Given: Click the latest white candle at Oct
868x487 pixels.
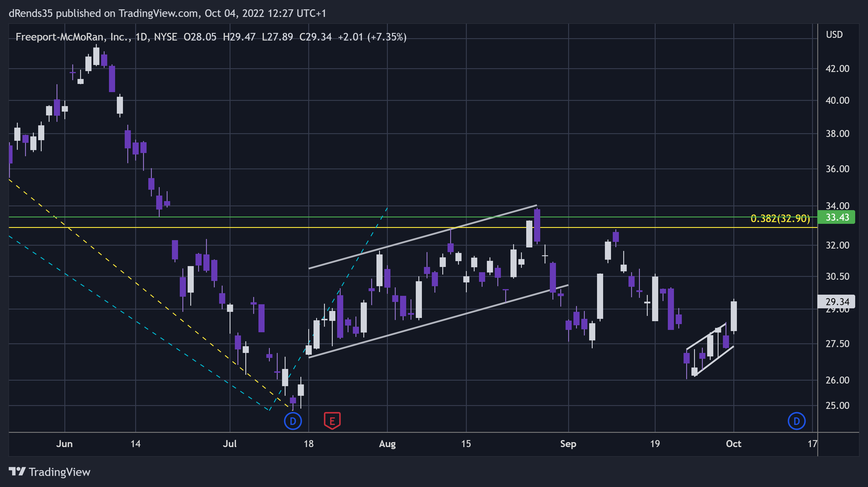Looking at the screenshot, I should coord(734,316).
